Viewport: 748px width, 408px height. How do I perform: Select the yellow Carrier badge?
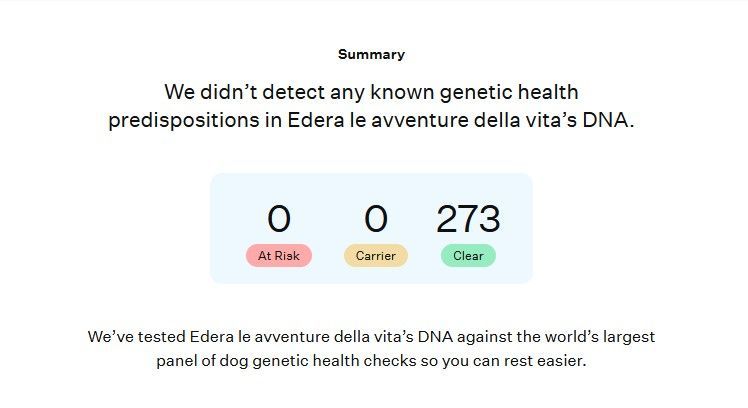(376, 255)
